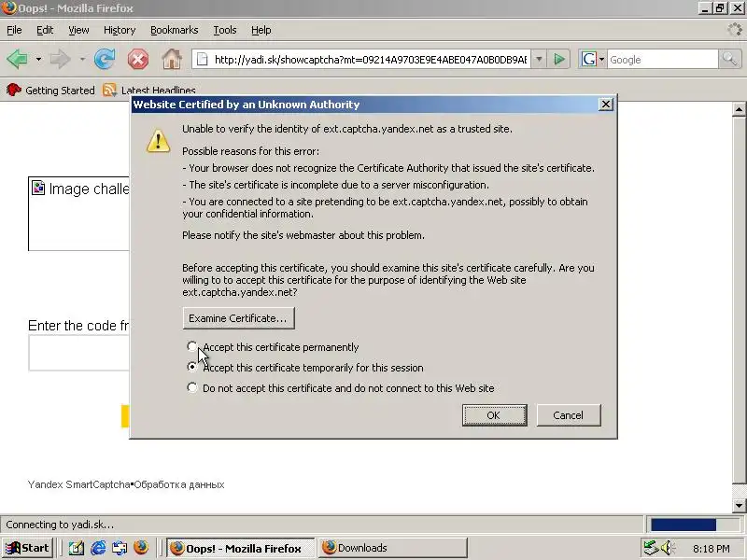The width and height of the screenshot is (747, 560).
Task: Click the grayed Forward arrow
Action: tap(61, 60)
